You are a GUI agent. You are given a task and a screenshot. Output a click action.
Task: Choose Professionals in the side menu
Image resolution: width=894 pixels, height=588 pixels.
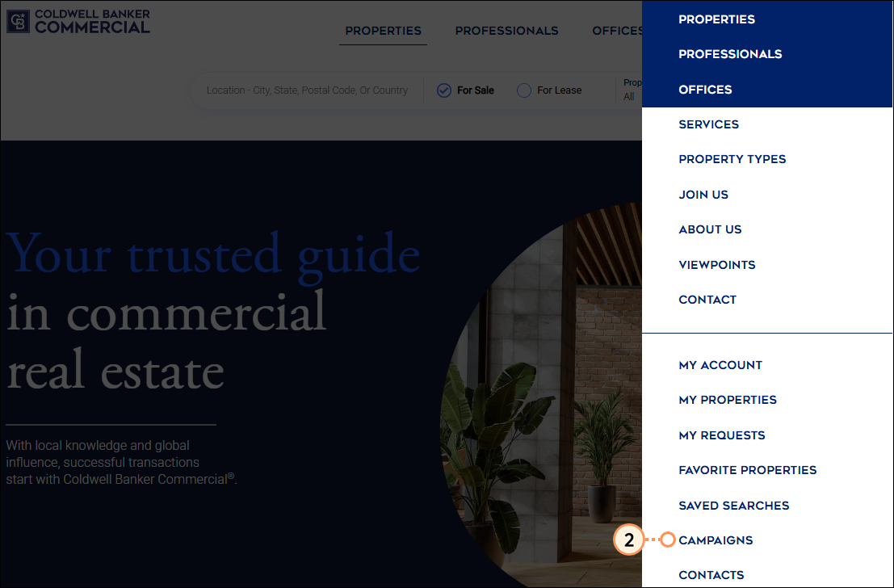click(x=730, y=54)
